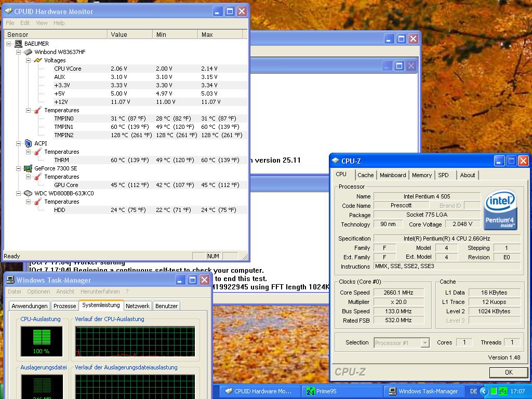Collapse the GeForce 7300 SE node
Screen dimensions: 532x399
(x=19, y=168)
